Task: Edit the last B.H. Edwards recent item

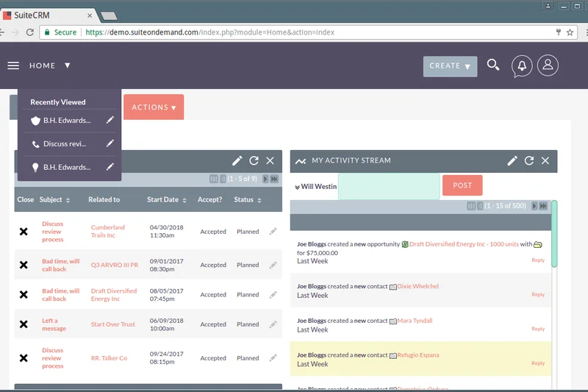Action: tap(110, 166)
